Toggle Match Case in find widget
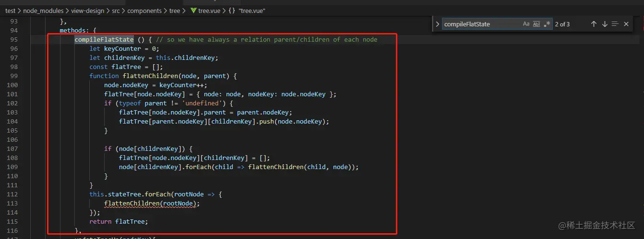Screen dimensions: 644x239 coord(526,24)
